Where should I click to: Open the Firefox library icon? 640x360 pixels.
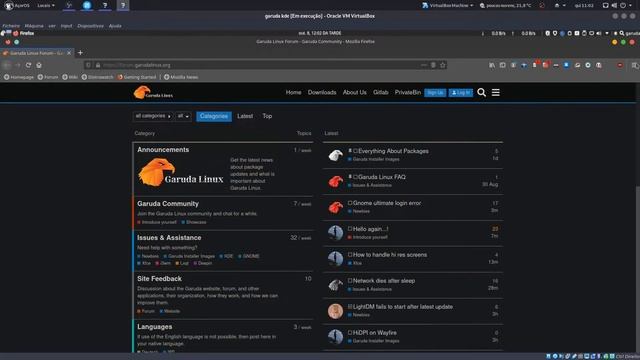point(492,65)
